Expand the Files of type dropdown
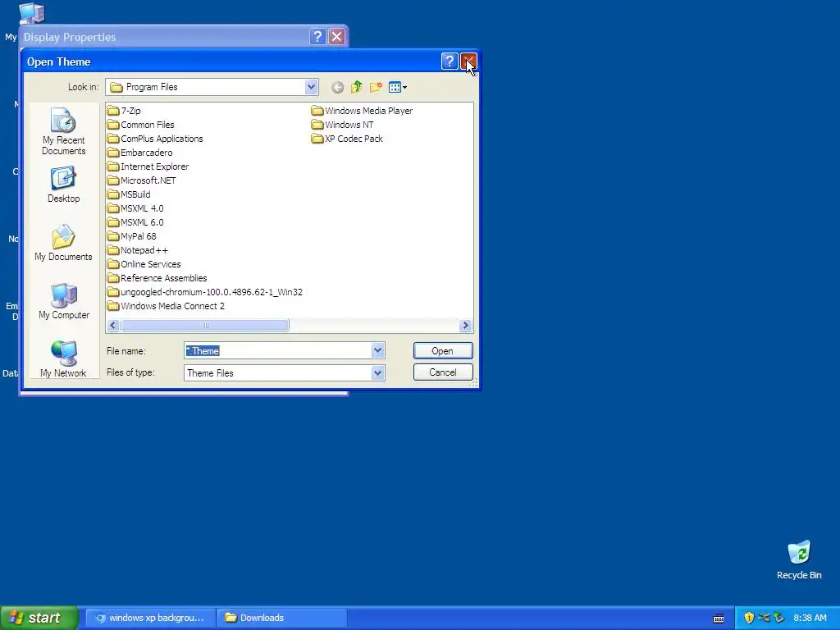 (x=377, y=373)
